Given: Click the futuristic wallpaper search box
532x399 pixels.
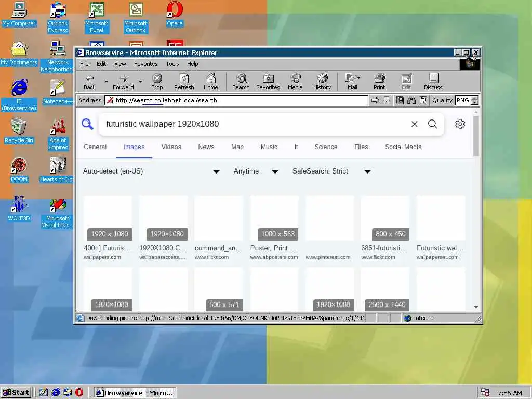Looking at the screenshot, I should (x=255, y=124).
